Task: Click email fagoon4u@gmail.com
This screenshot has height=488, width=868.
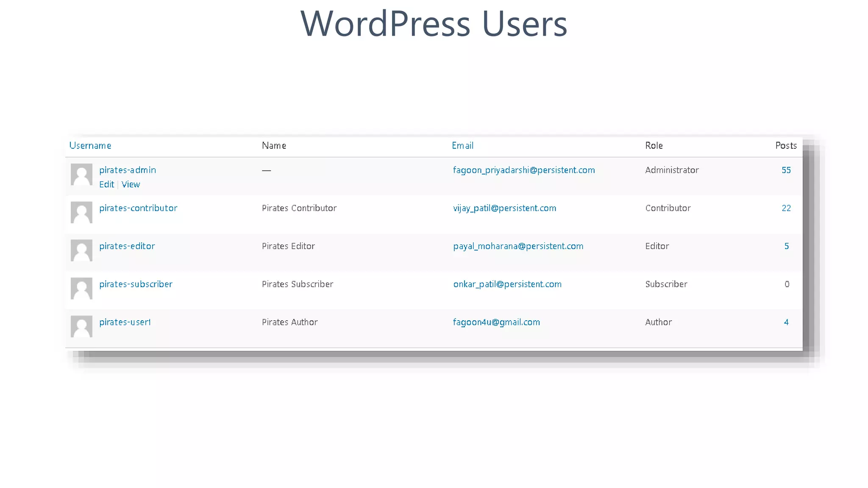Action: [496, 322]
